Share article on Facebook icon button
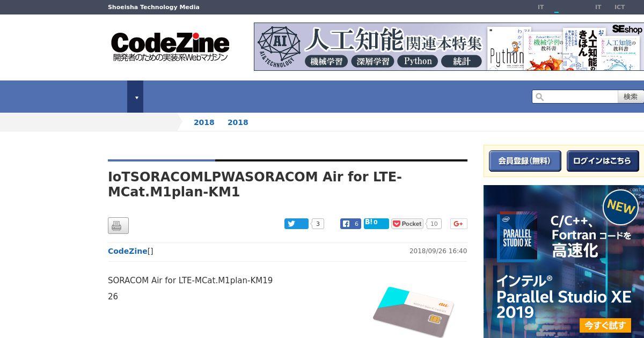Screen dimensions: 644x338 click(x=350, y=224)
